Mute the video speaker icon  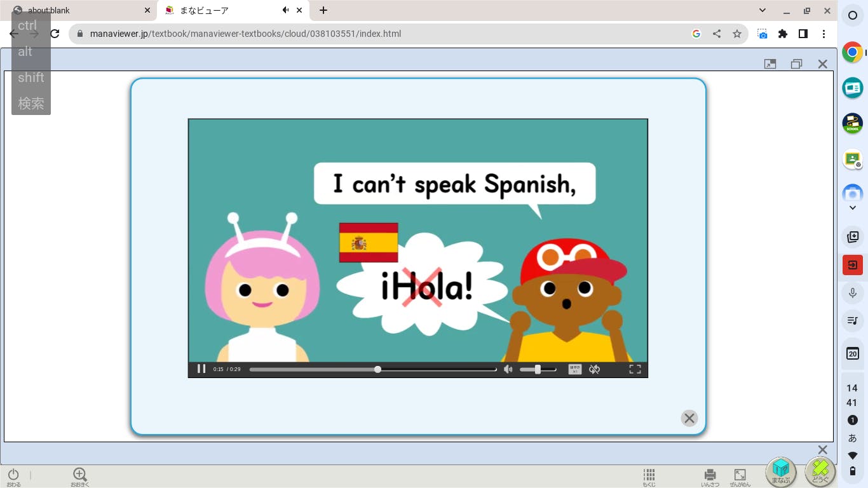pos(508,369)
